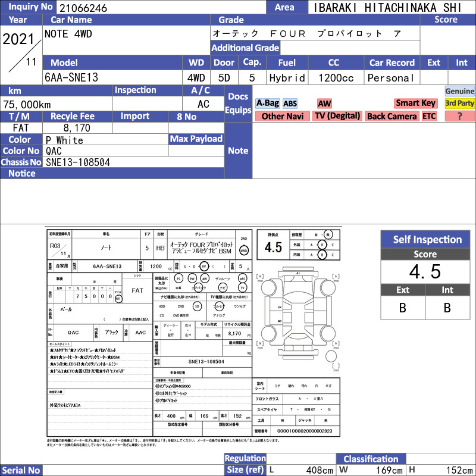Click the length value 408cm
This screenshot has width=476, height=476.
tap(320, 470)
